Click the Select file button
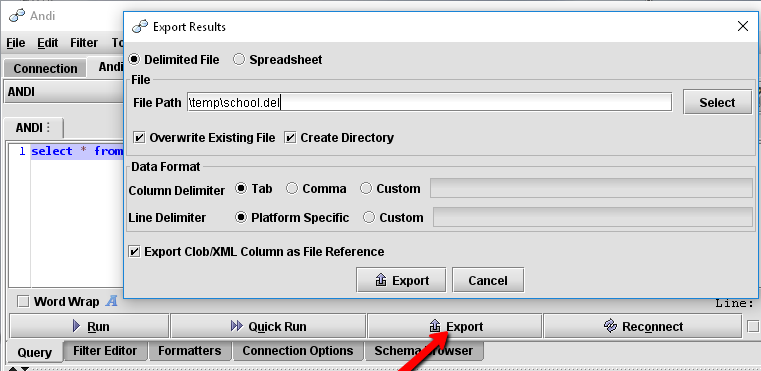The width and height of the screenshot is (761, 371). click(x=717, y=102)
